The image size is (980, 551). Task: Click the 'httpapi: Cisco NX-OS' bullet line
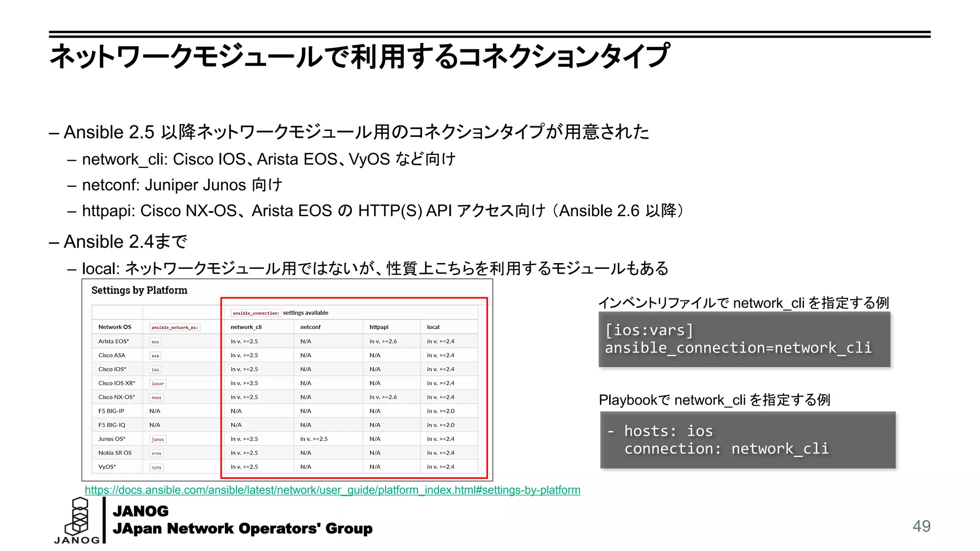tap(377, 210)
